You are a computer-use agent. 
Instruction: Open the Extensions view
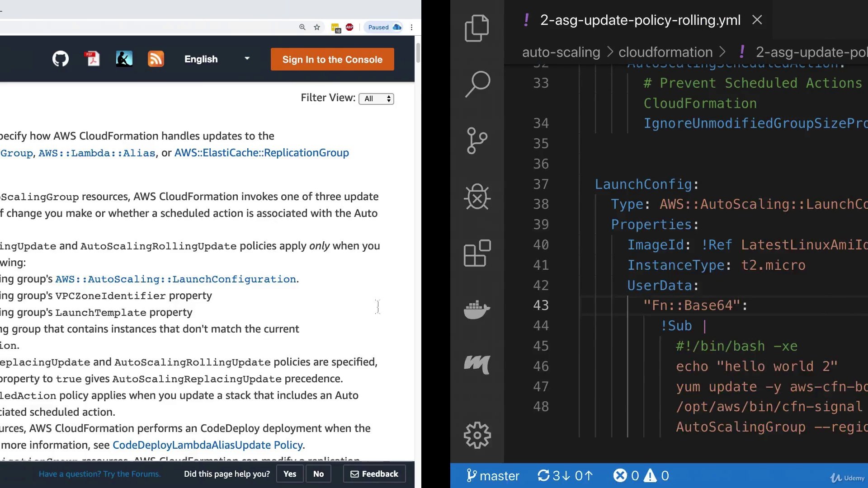click(477, 253)
